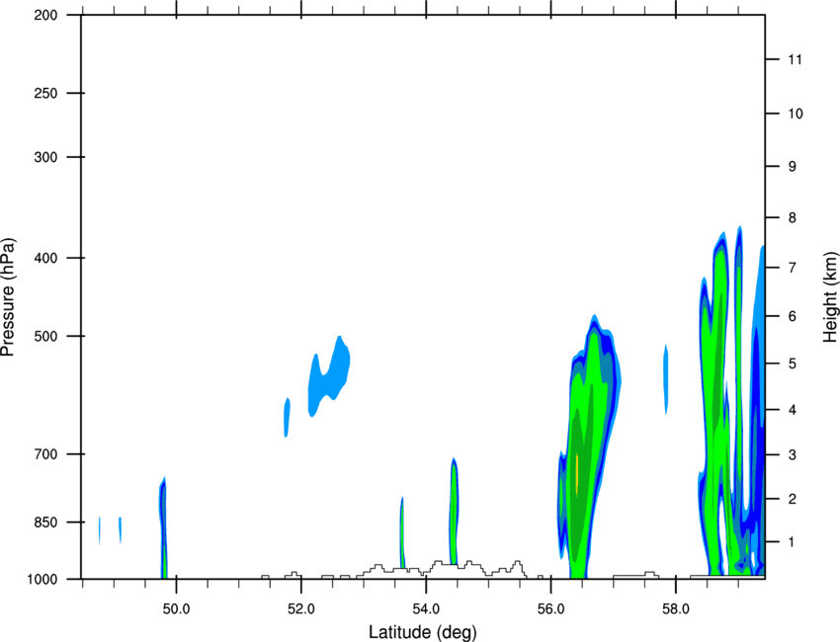Pick the 10 km height tick label

coord(795,114)
